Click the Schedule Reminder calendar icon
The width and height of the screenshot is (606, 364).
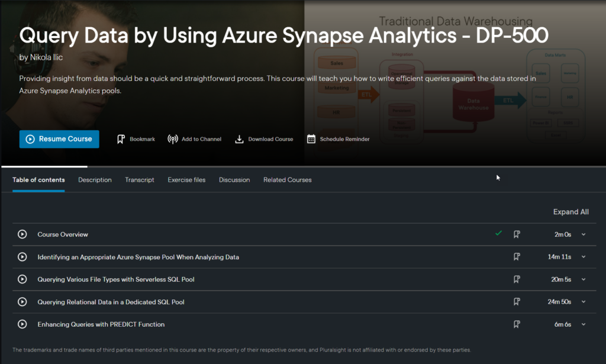click(x=311, y=139)
